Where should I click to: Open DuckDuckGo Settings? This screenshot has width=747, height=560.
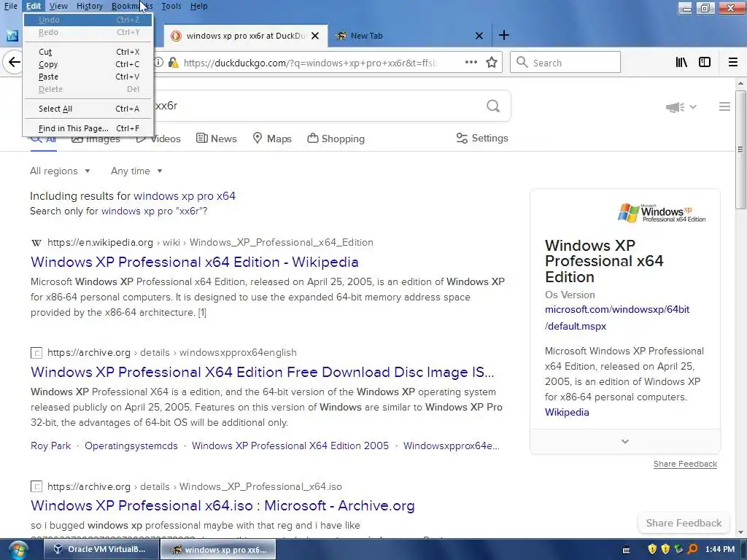click(482, 138)
